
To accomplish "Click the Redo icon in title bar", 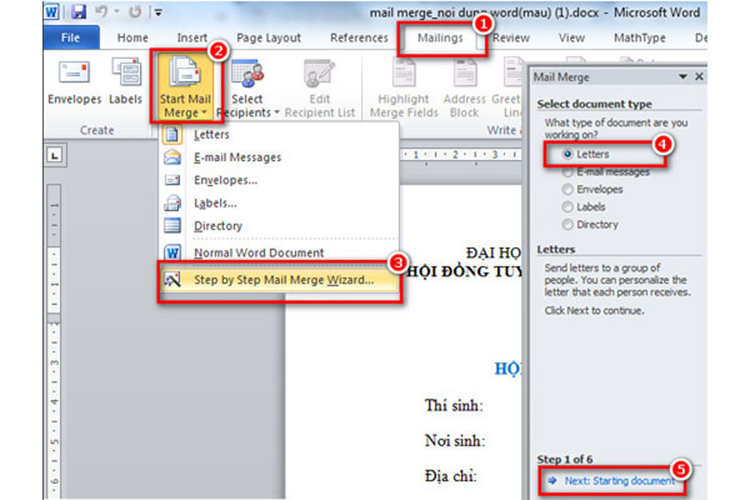I will click(135, 11).
